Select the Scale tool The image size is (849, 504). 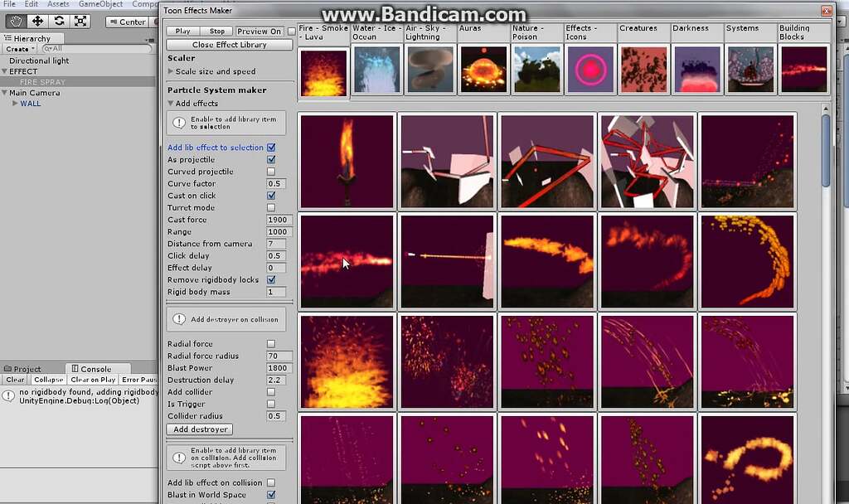[80, 21]
